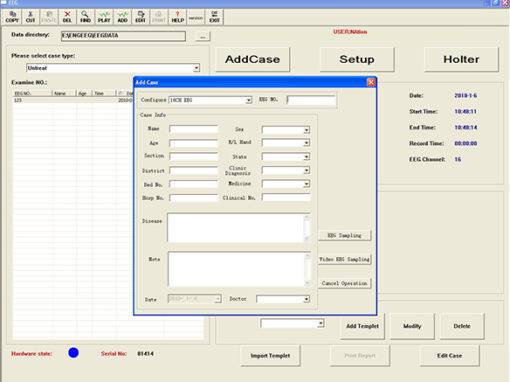The image size is (510, 382).
Task: Click inside the Disease text area
Action: click(x=235, y=228)
